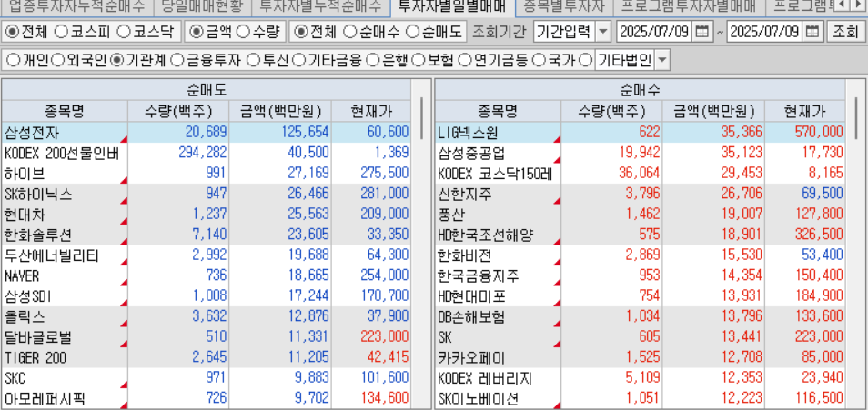Switch to 프로그램투자자별매매 tab
The width and height of the screenshot is (868, 410).
pos(689,6)
